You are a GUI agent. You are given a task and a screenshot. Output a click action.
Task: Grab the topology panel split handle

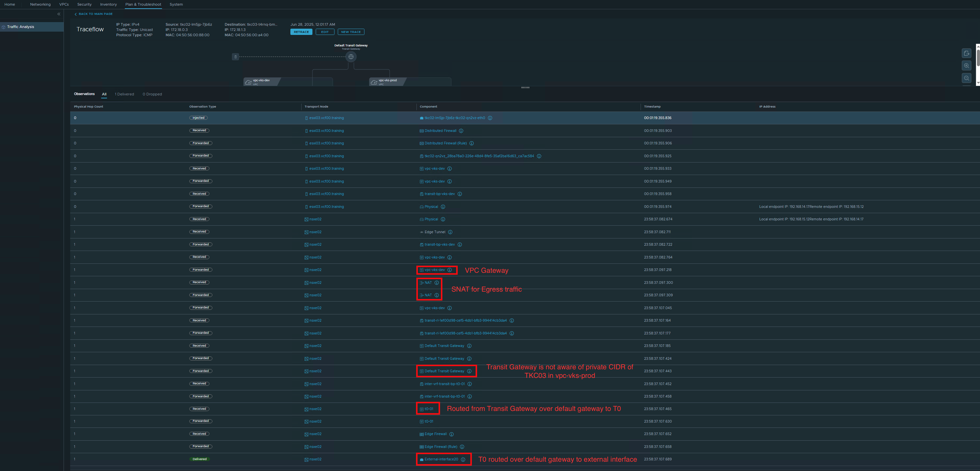[525, 88]
